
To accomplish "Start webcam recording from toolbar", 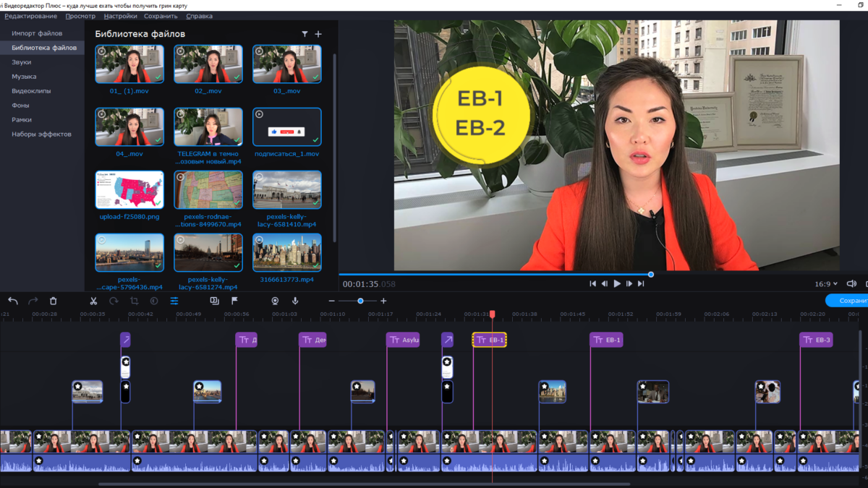I will coord(275,301).
